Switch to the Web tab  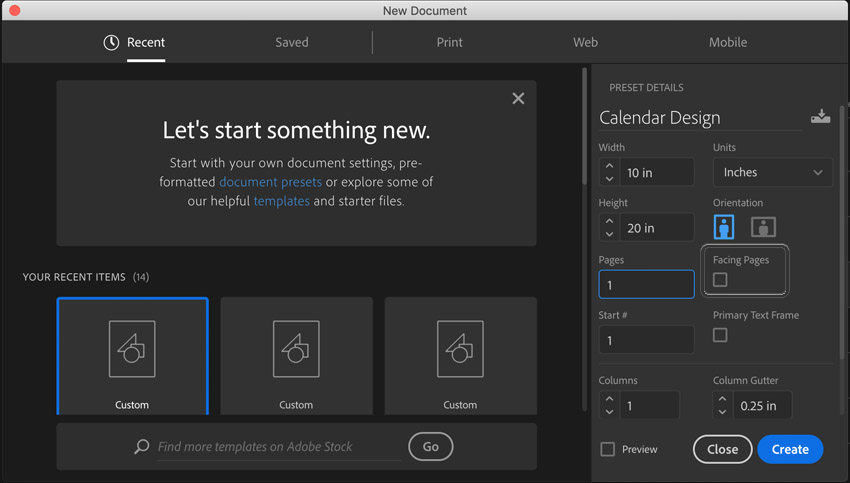[x=585, y=42]
